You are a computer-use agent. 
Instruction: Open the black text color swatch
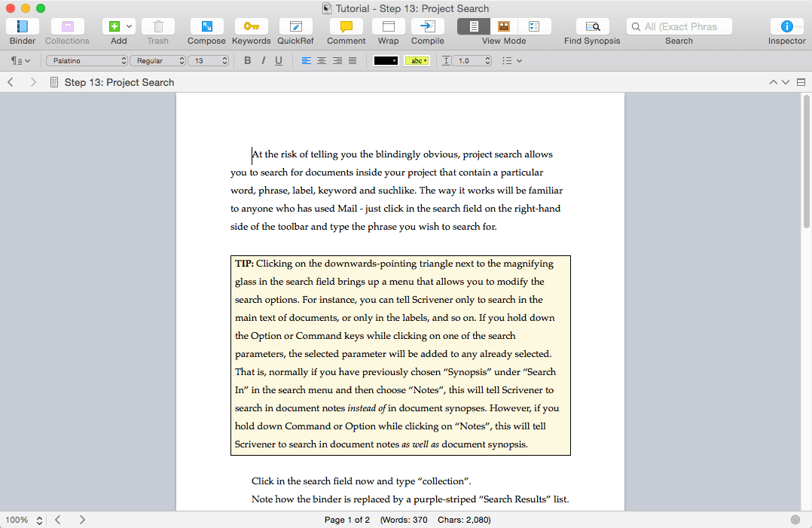(x=386, y=60)
